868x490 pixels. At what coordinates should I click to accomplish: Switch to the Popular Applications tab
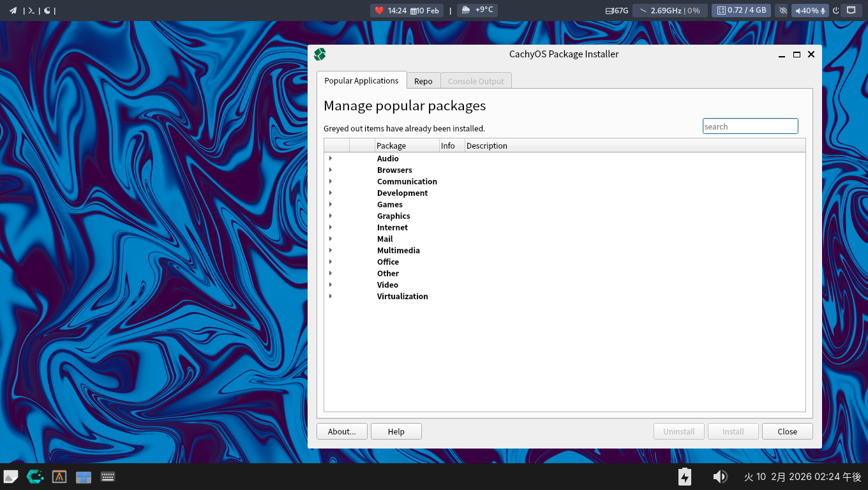point(361,80)
